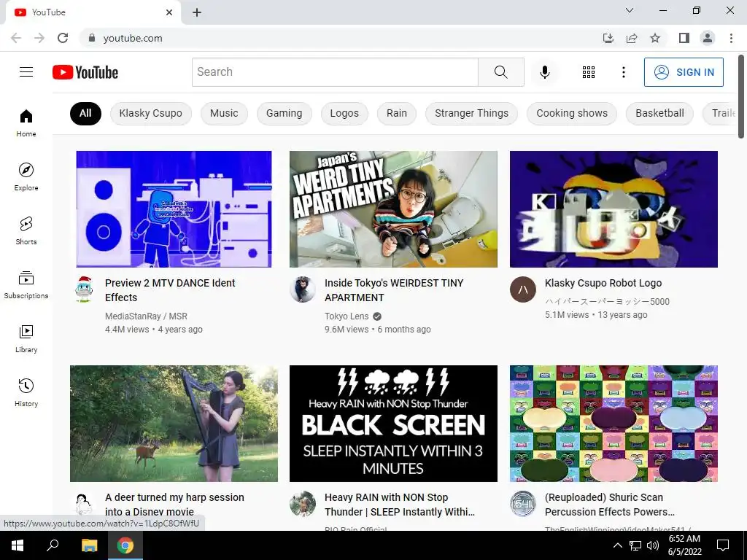747x560 pixels.
Task: Select the All filter chip
Action: point(85,113)
